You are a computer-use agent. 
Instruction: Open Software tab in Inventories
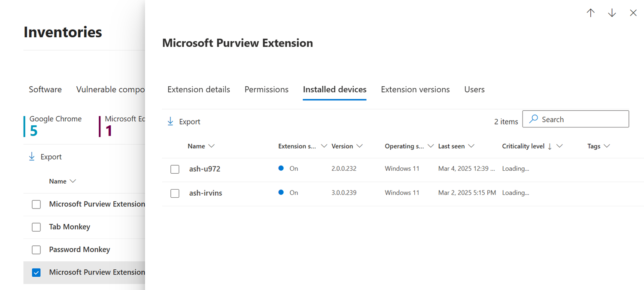tap(45, 89)
